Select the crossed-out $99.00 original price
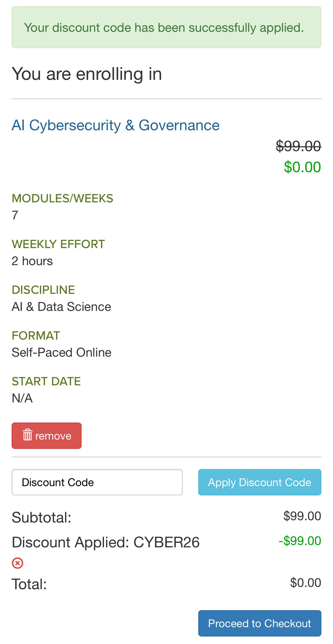The height and width of the screenshot is (644, 333). pos(298,146)
